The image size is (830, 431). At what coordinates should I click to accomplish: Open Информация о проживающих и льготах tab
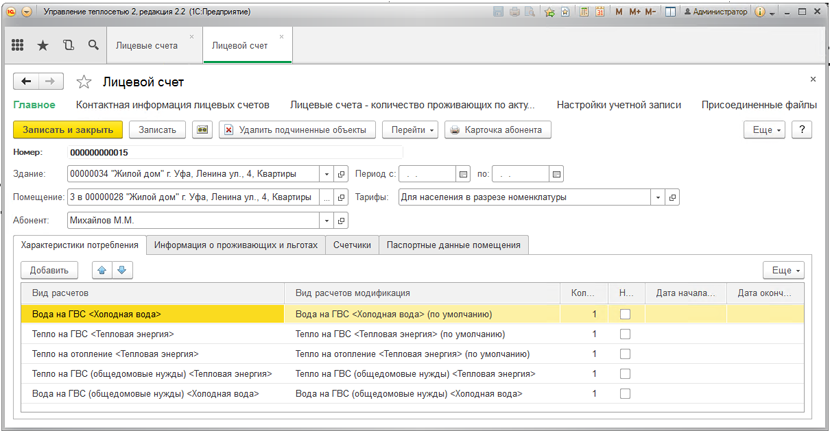point(235,245)
